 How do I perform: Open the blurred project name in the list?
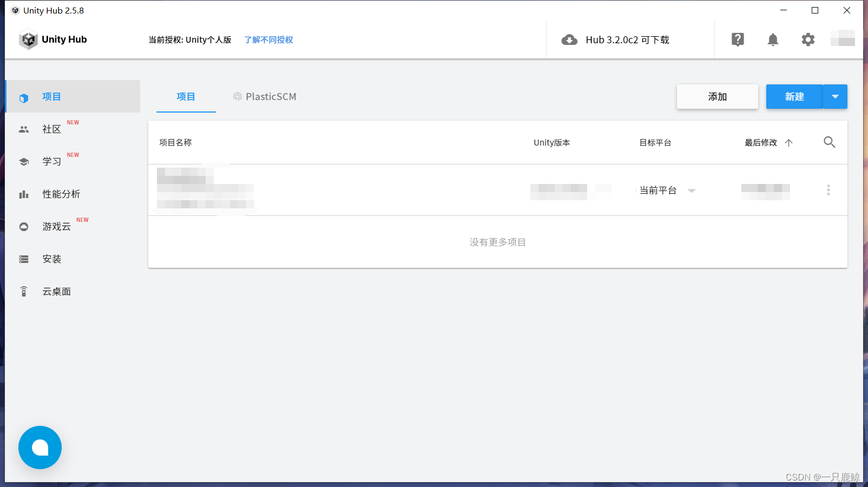coord(206,188)
